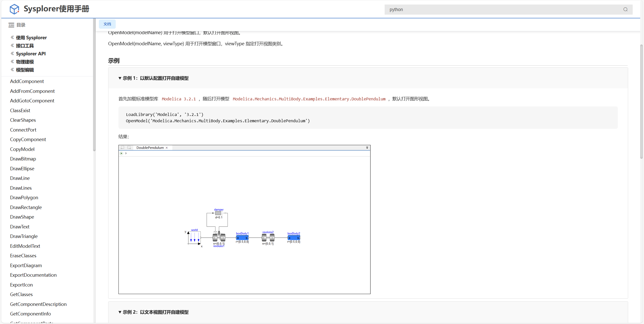Open ExportDocumentation page
The width and height of the screenshot is (644, 324).
[33, 275]
